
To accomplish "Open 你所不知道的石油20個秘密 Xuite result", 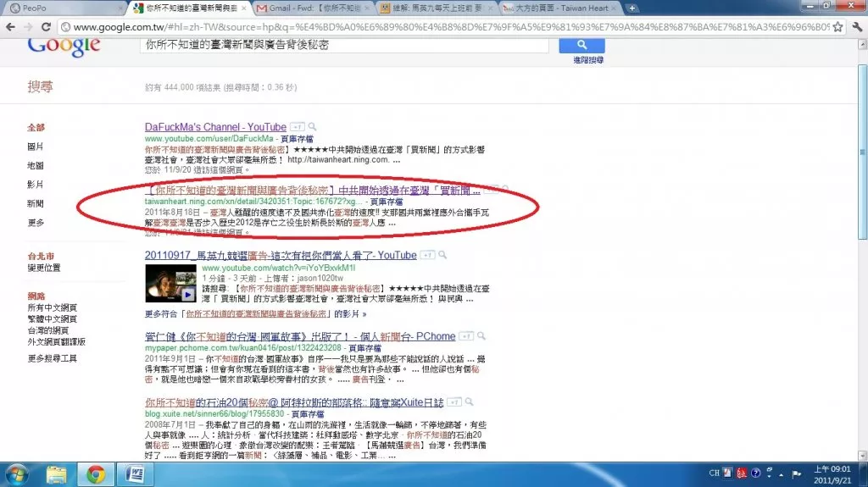I will (x=294, y=402).
